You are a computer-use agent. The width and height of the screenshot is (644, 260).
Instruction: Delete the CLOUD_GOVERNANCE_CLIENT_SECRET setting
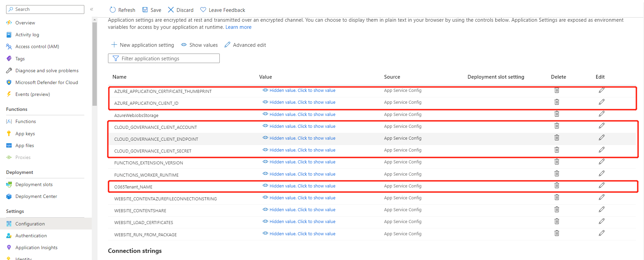(557, 150)
